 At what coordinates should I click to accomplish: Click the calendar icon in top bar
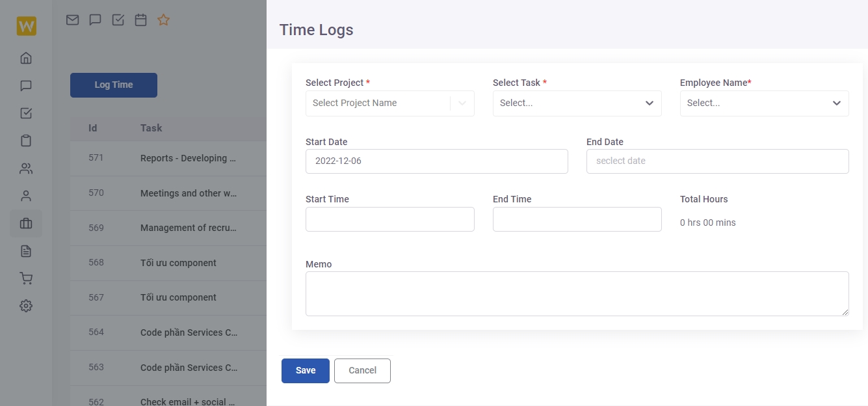[x=140, y=20]
